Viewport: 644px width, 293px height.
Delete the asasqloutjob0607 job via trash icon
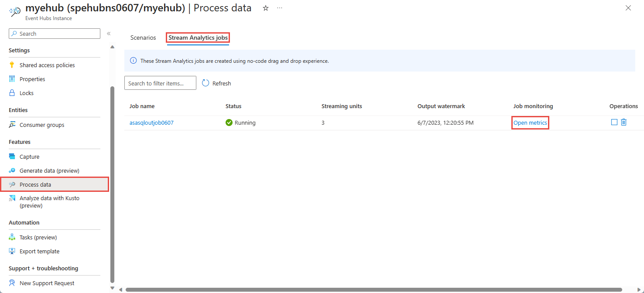(623, 122)
